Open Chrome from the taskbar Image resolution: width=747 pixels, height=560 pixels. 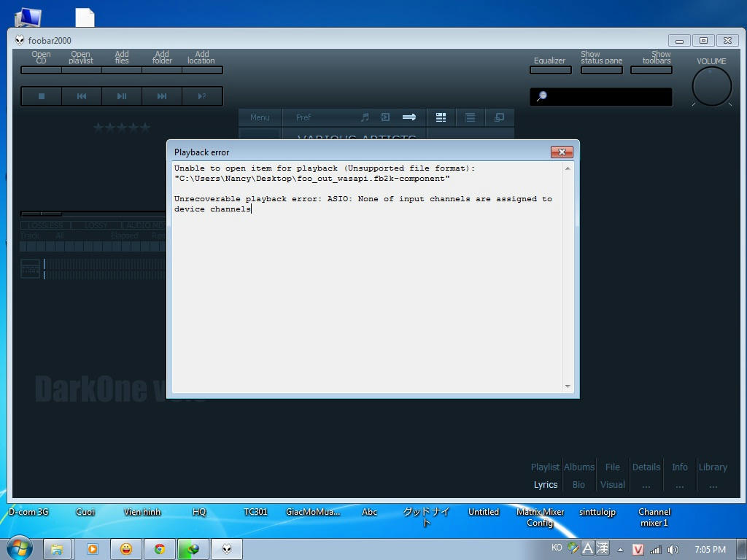click(x=159, y=550)
